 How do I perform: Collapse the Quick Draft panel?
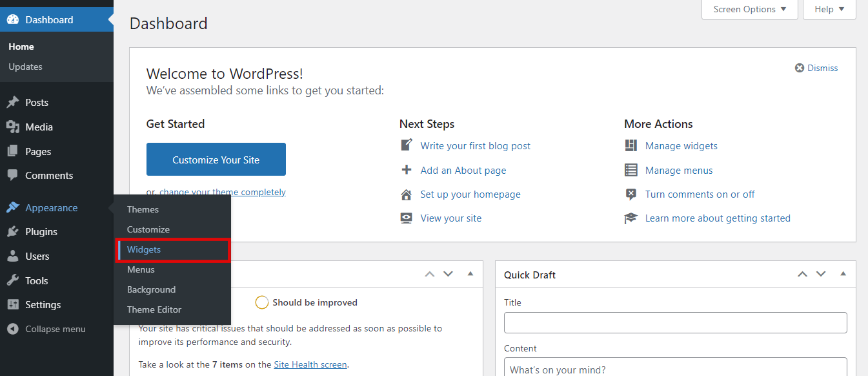click(x=843, y=274)
